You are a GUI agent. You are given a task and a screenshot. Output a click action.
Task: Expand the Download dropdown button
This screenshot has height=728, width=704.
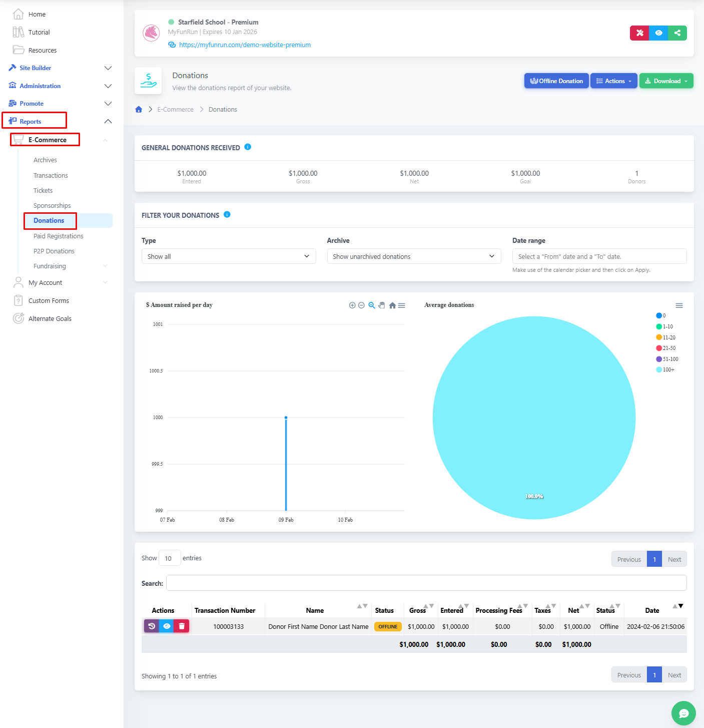coord(666,81)
